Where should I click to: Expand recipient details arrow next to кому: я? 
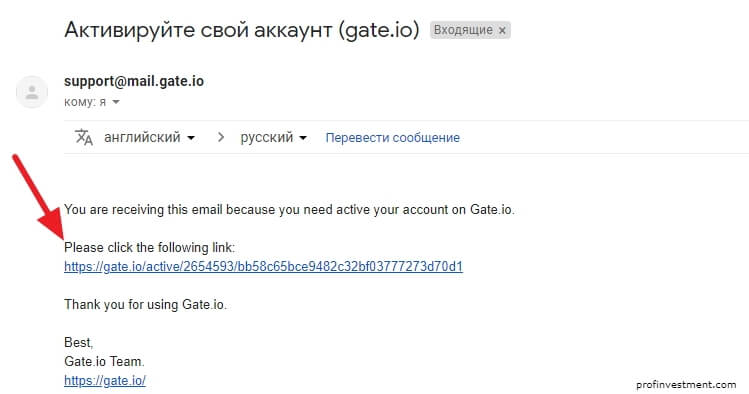coord(116,102)
